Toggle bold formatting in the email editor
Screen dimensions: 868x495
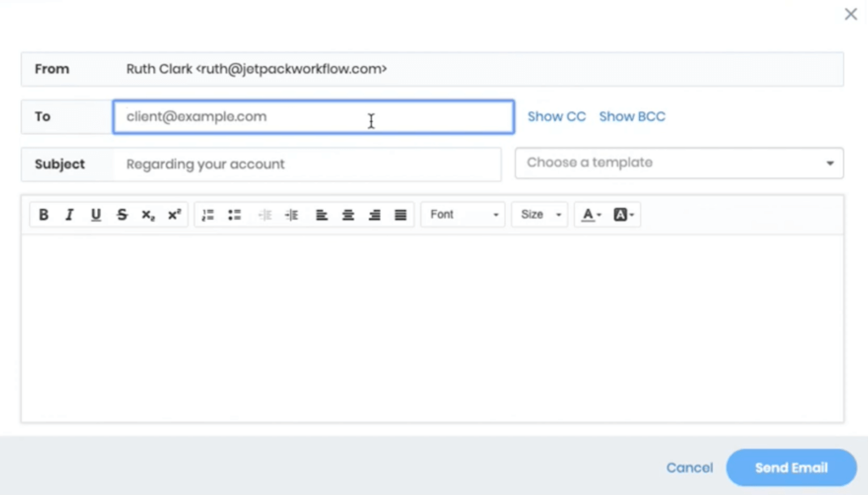pos(44,215)
